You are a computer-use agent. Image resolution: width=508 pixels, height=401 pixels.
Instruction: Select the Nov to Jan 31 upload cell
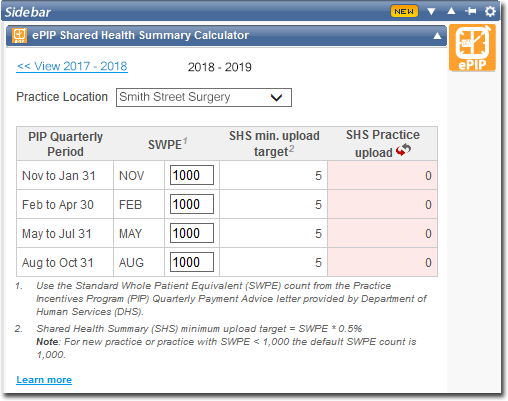coord(382,175)
